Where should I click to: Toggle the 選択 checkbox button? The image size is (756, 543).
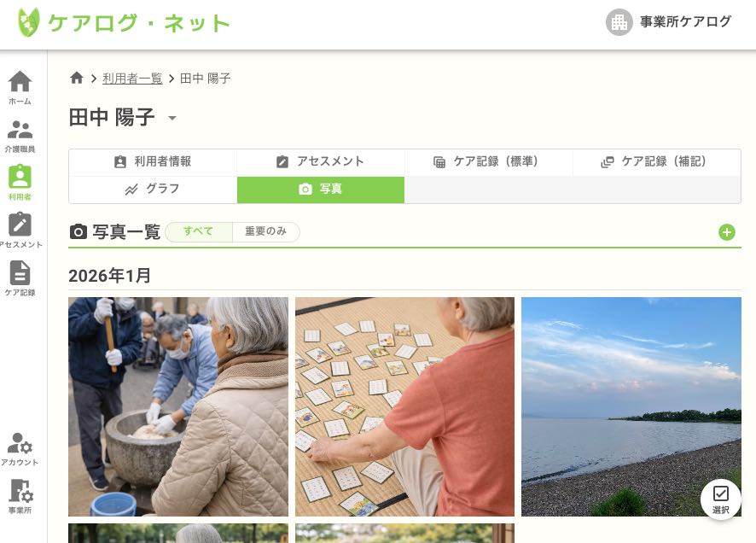pos(721,499)
